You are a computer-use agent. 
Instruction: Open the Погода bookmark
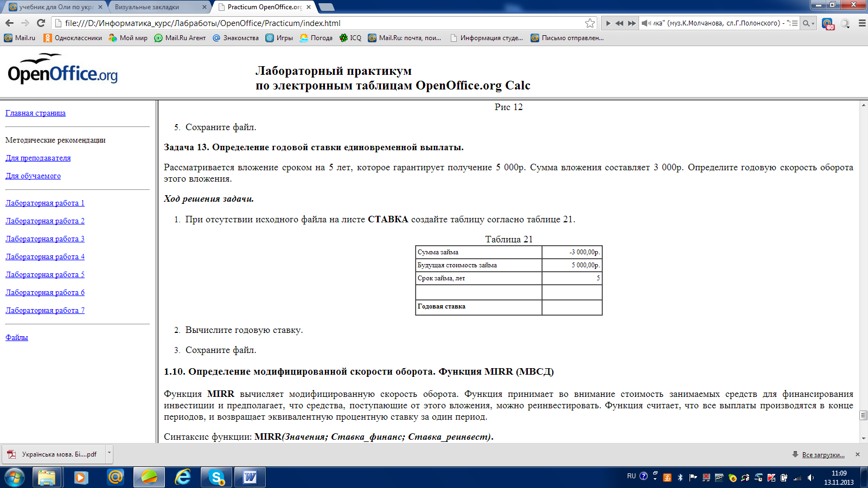point(316,38)
